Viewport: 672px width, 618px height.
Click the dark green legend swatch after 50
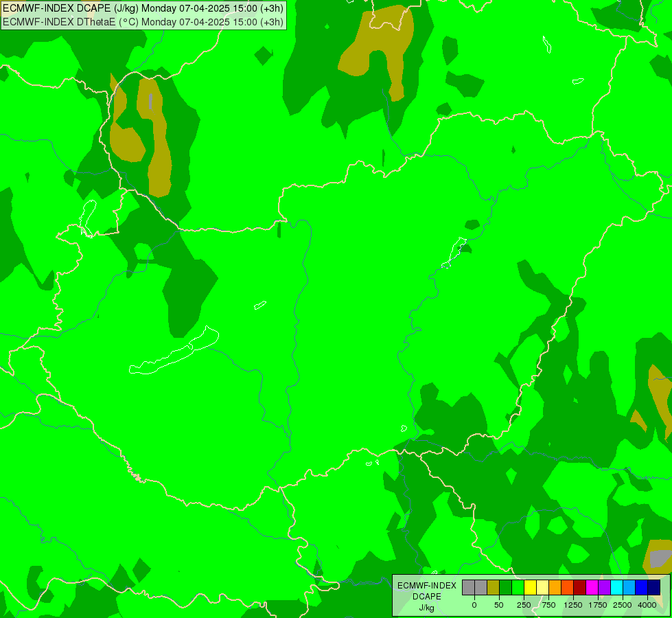pos(506,587)
